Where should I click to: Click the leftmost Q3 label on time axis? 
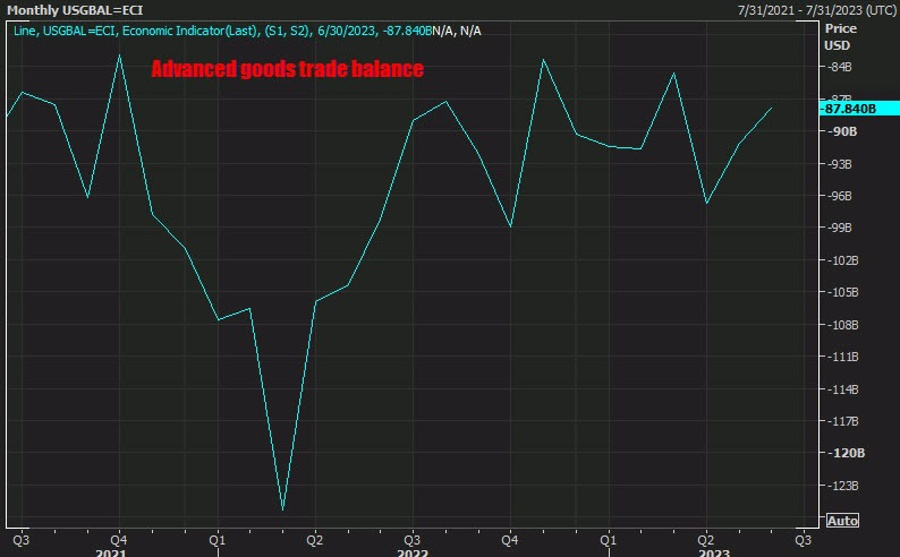(20, 539)
